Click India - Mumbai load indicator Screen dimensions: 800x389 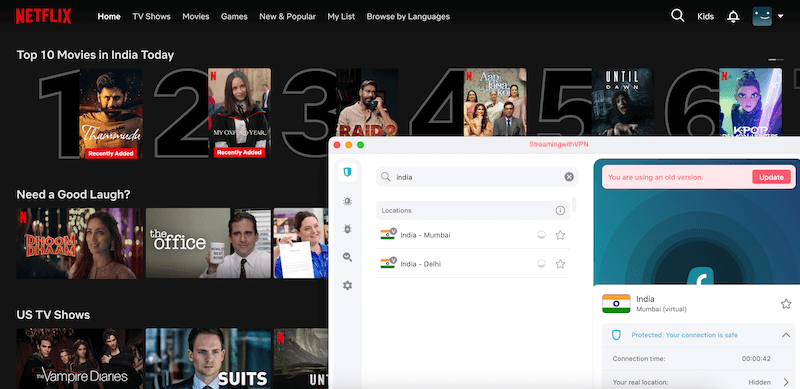coord(541,235)
